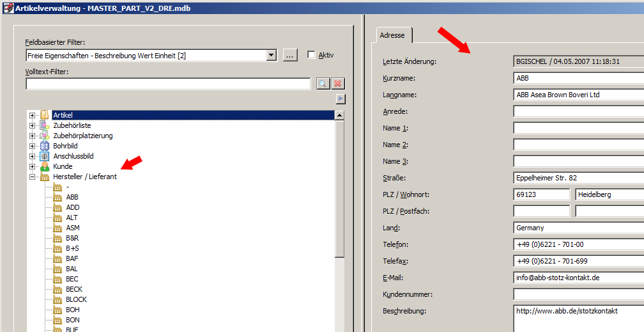Click the Artikel folder icon in tree
644x332 pixels.
[x=44, y=115]
